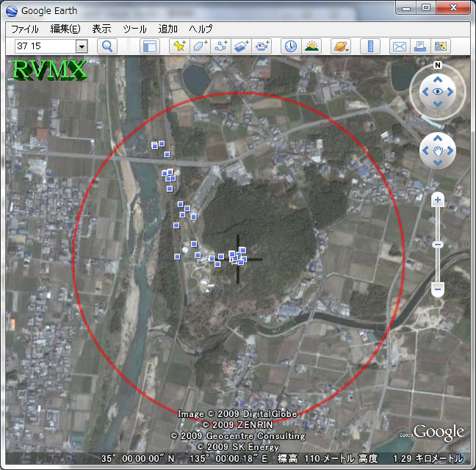Screen dimensions: 476x470
Task: Add a new placemark
Action: (178, 46)
